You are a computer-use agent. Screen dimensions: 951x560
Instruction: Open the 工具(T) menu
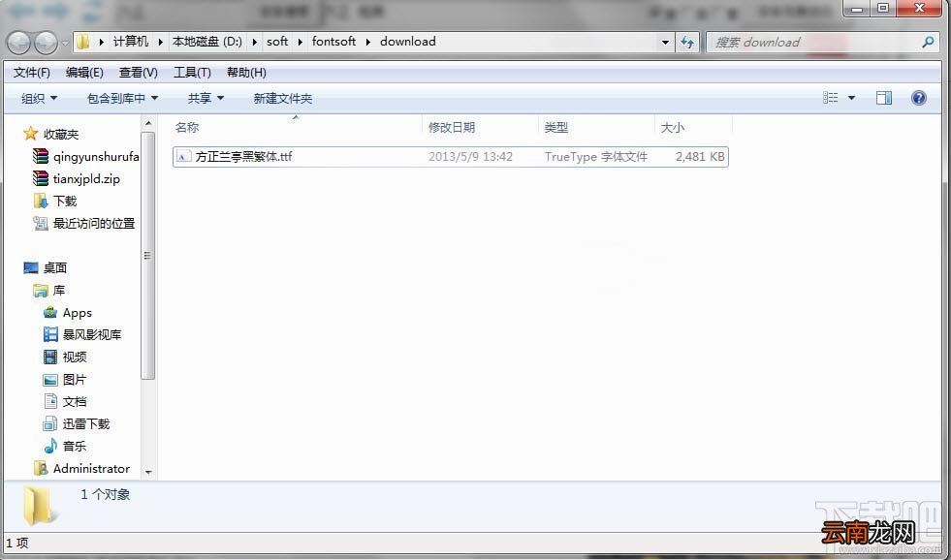[x=192, y=73]
